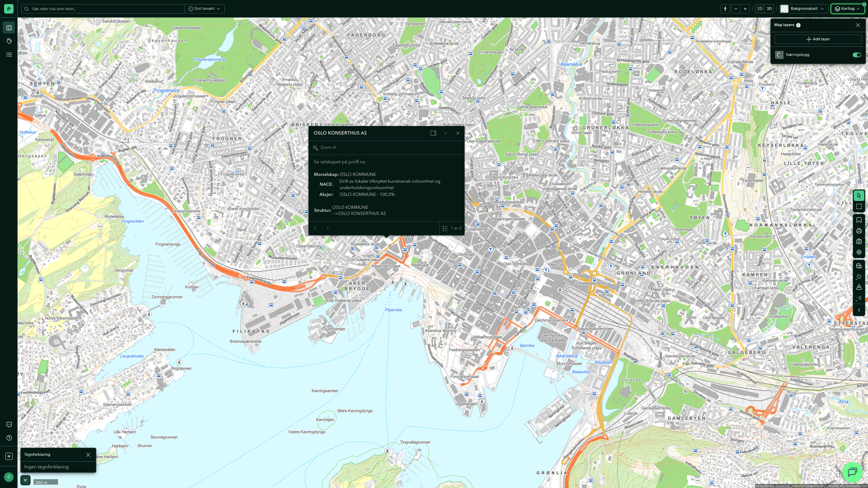Collapse the popup with chevron

[x=446, y=133]
